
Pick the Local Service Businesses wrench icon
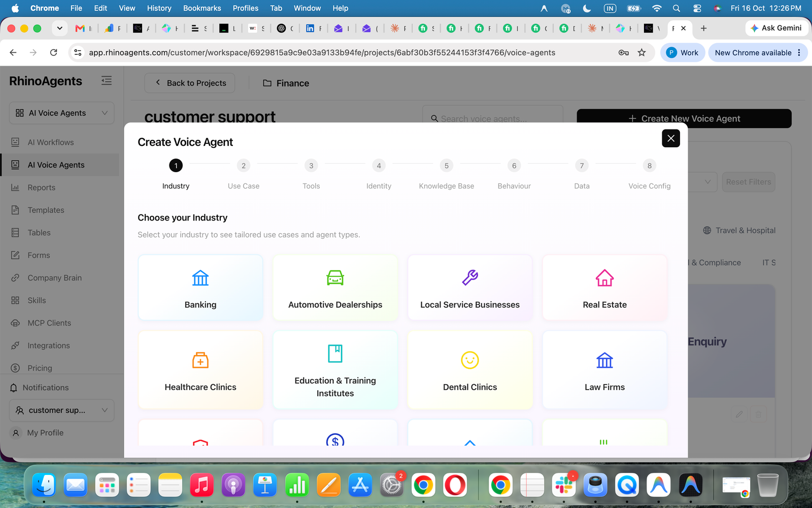tap(470, 278)
